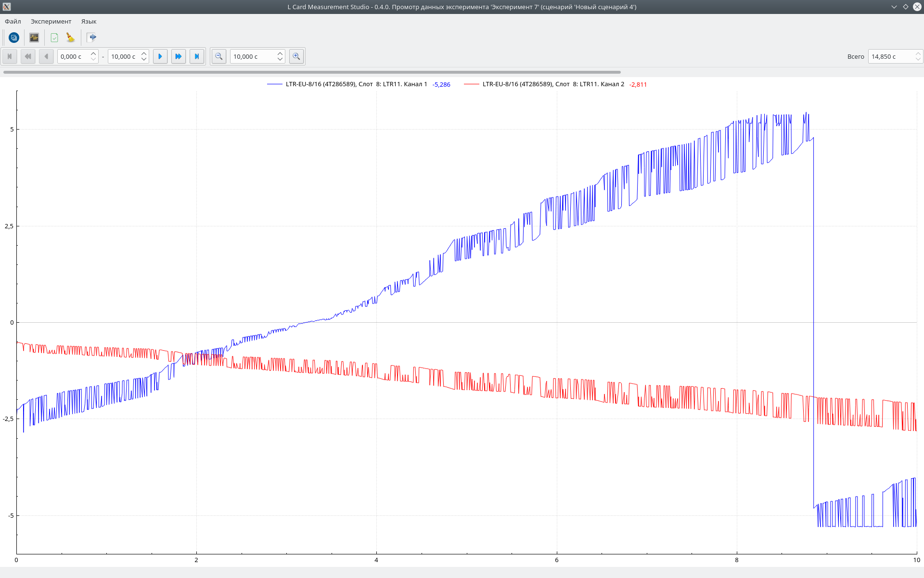Zoom out with the minus magnifier

219,56
